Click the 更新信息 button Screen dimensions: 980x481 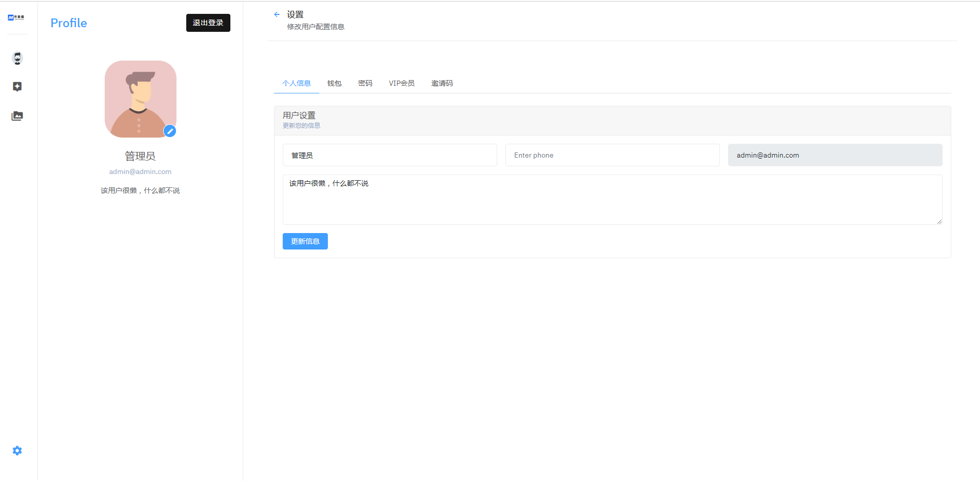click(x=305, y=241)
